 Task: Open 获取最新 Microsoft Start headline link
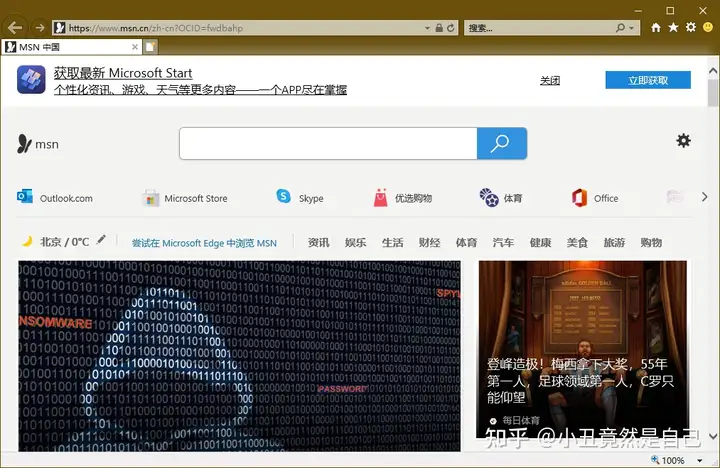pyautogui.click(x=123, y=73)
